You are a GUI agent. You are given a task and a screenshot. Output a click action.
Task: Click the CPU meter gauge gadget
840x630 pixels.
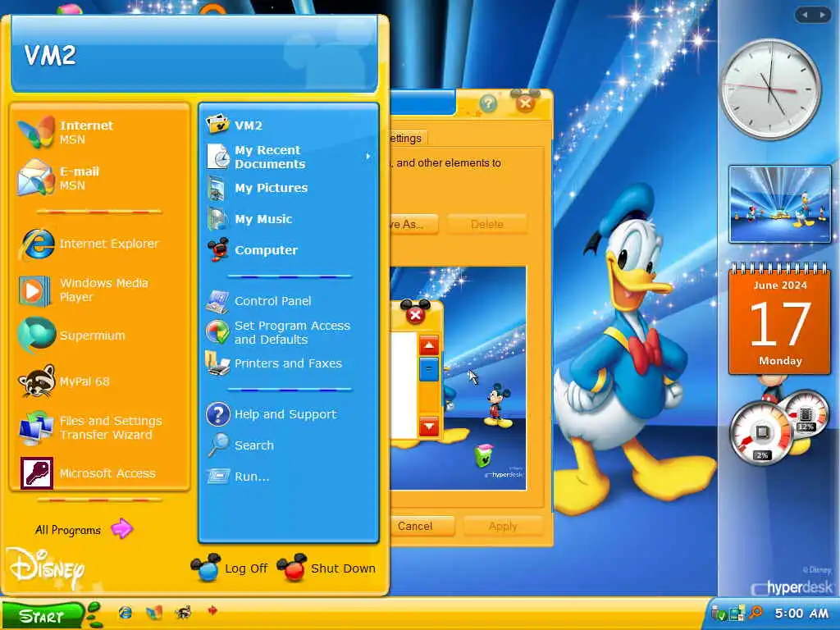[763, 433]
